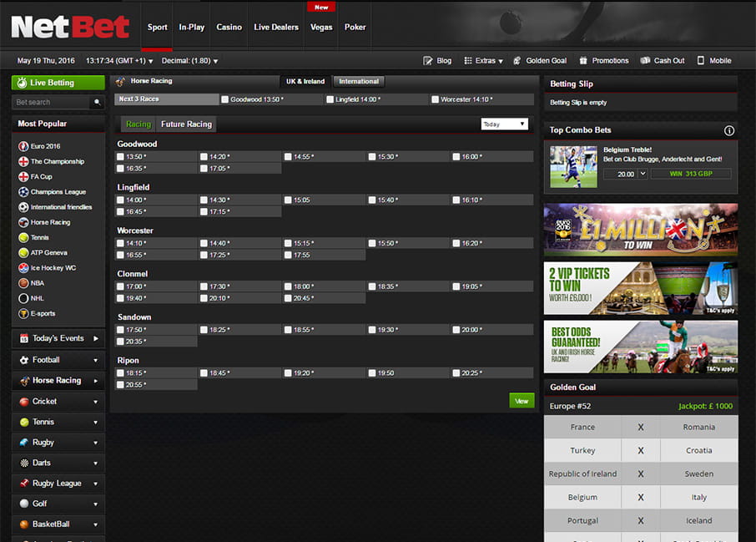Click the Ice Hockey WC icon
The height and width of the screenshot is (542, 756).
pos(23,268)
